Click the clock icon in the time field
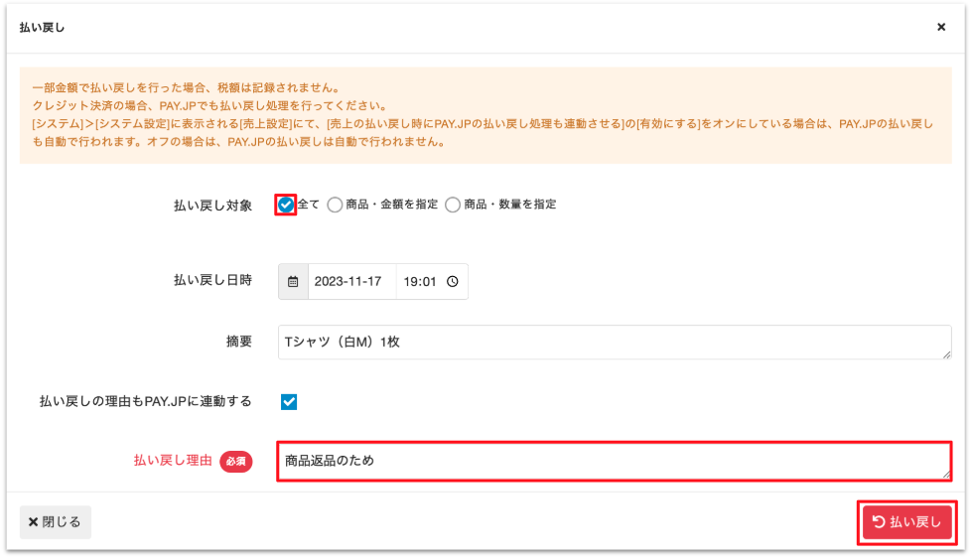Image resolution: width=971 pixels, height=560 pixels. click(x=453, y=282)
